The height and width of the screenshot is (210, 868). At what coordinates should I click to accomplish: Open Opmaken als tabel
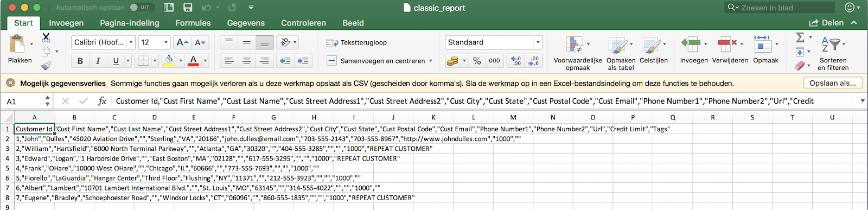click(x=621, y=53)
